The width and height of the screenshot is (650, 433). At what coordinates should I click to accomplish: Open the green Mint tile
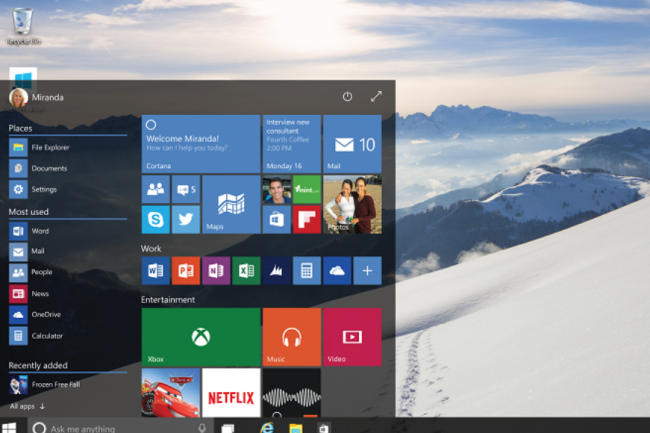[x=307, y=189]
